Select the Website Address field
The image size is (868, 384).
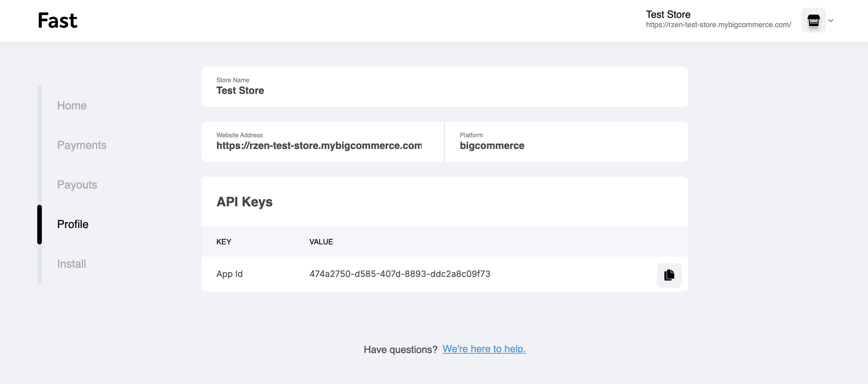coord(323,142)
